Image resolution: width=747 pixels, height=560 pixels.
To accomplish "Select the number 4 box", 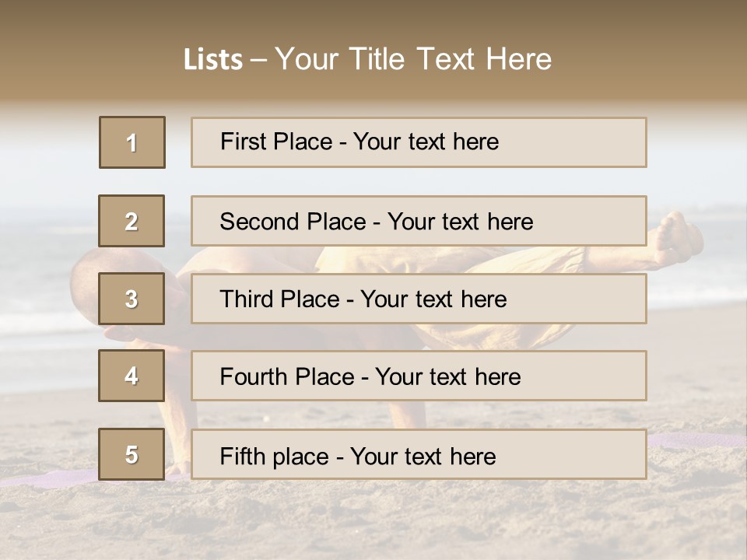I will click(x=132, y=376).
